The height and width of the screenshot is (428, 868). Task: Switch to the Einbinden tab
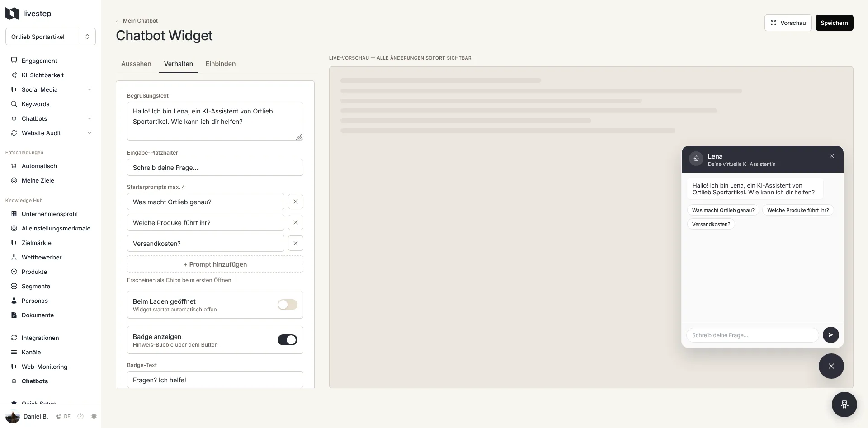click(x=221, y=64)
